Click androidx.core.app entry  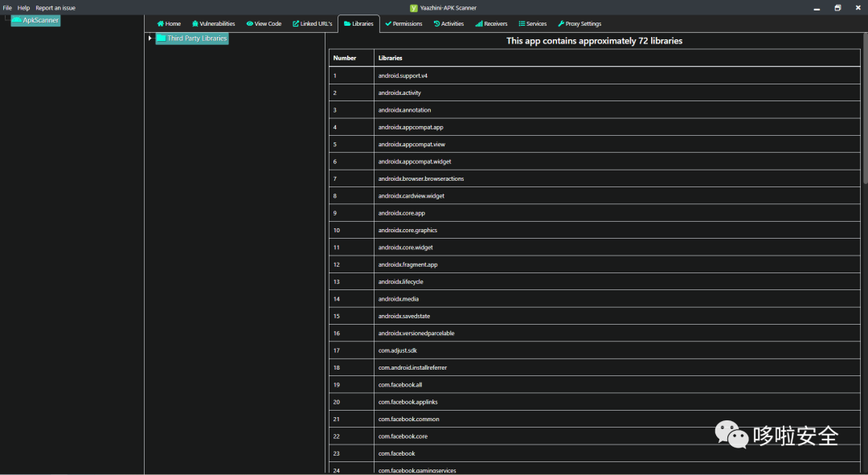point(401,213)
